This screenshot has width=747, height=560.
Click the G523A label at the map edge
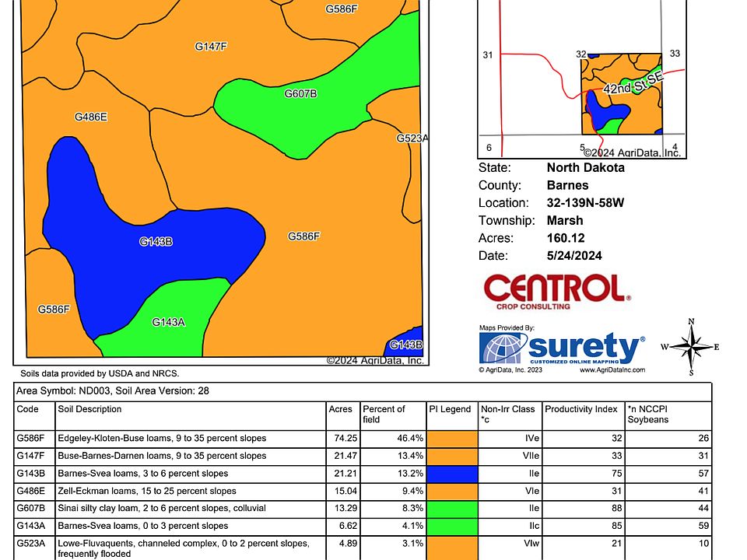point(412,138)
